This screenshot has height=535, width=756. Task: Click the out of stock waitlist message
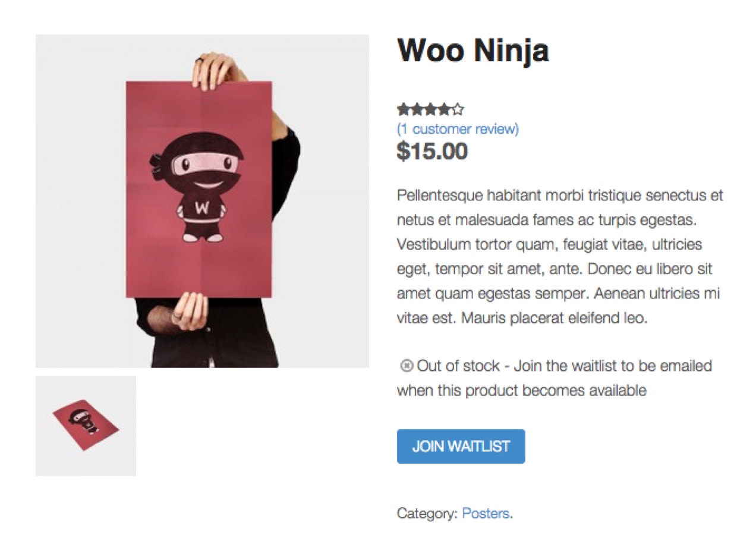tap(559, 378)
